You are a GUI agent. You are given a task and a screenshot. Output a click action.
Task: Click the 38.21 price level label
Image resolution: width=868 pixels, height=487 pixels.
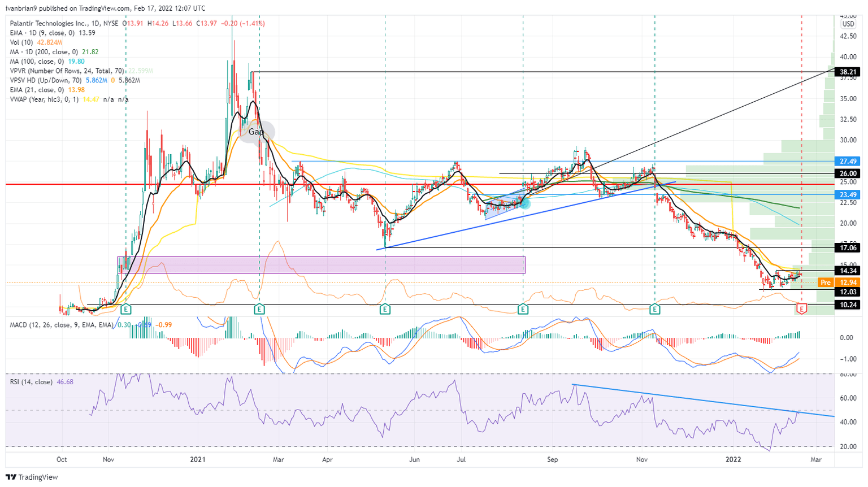pyautogui.click(x=848, y=72)
